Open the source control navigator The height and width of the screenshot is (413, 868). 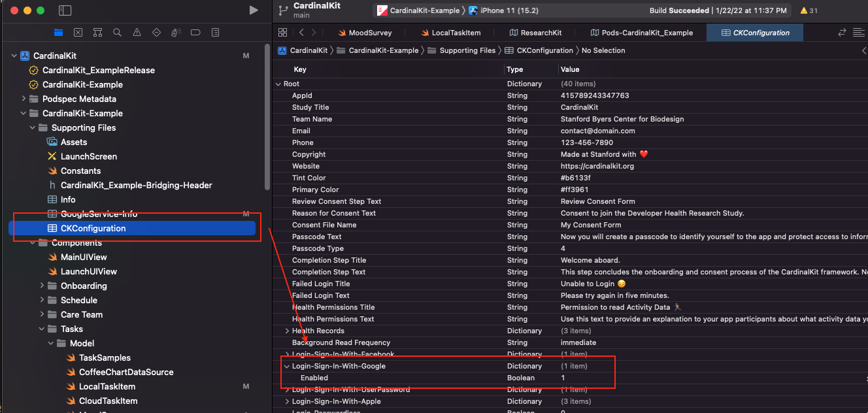point(78,33)
